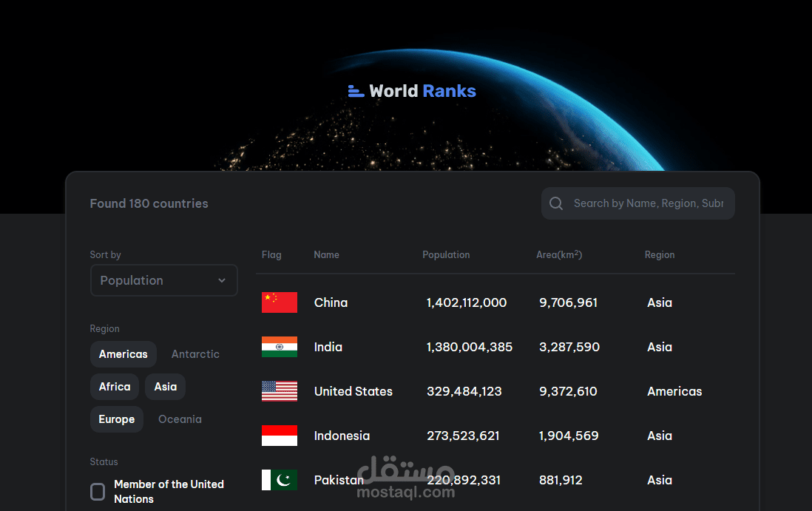Select the Asia region filter

pyautogui.click(x=165, y=386)
